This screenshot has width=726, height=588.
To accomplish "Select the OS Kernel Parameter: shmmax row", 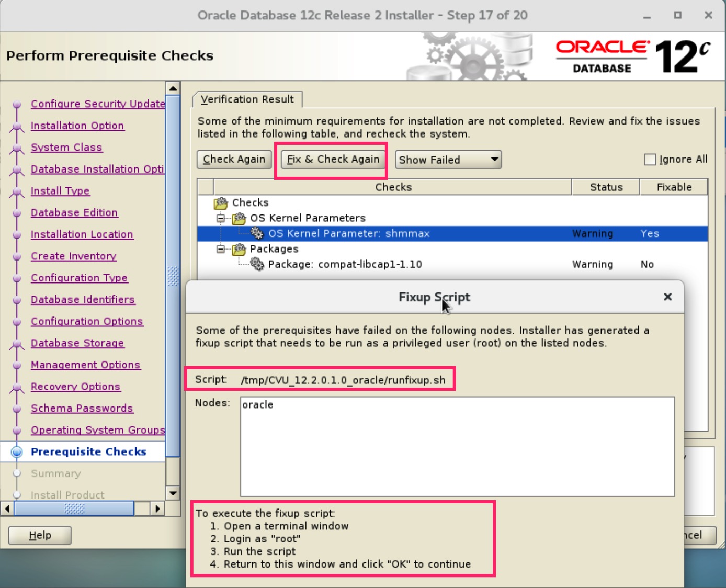I will click(452, 233).
